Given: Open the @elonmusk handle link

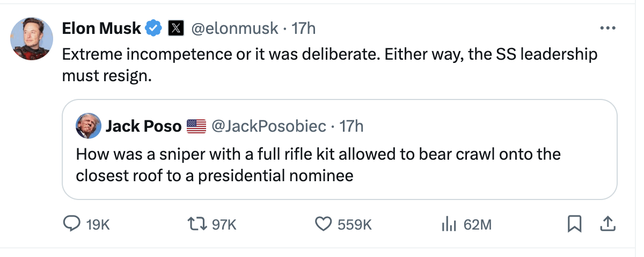Looking at the screenshot, I should tap(235, 28).
